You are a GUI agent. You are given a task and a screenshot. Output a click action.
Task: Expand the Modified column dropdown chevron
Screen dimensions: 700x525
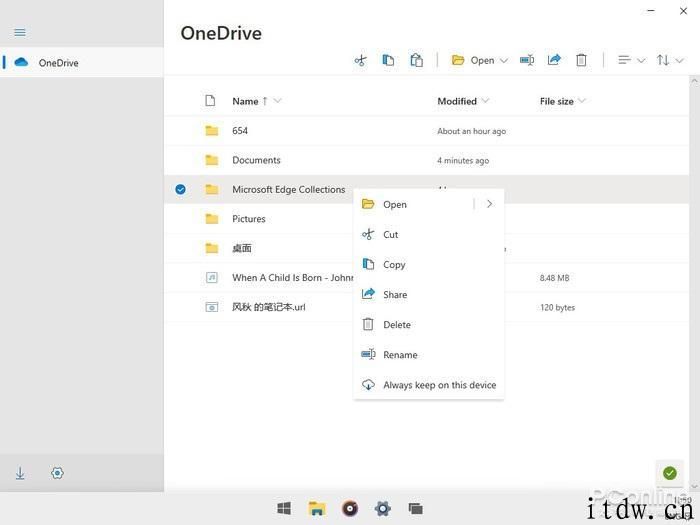click(x=485, y=101)
